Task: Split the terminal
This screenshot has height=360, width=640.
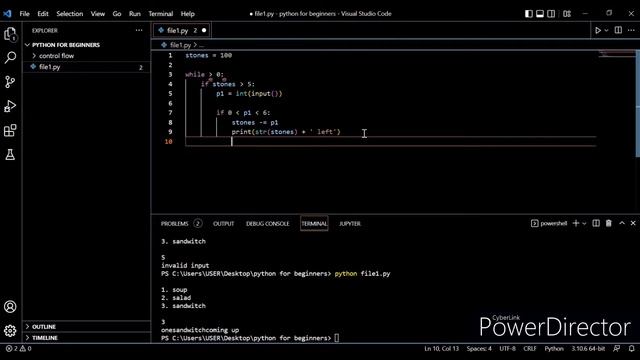Action: 596,223
